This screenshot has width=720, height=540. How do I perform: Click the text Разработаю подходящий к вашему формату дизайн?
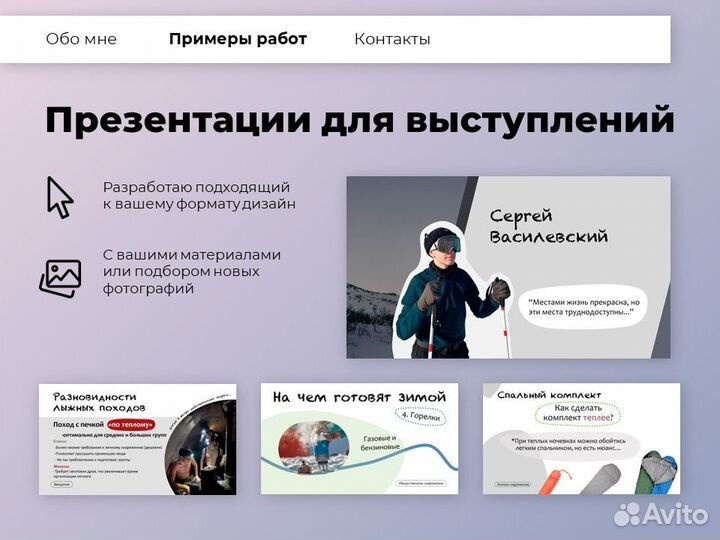click(x=199, y=196)
